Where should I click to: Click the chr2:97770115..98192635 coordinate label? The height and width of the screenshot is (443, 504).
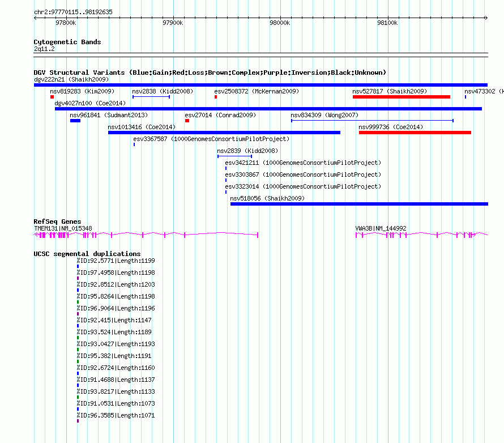(x=73, y=12)
